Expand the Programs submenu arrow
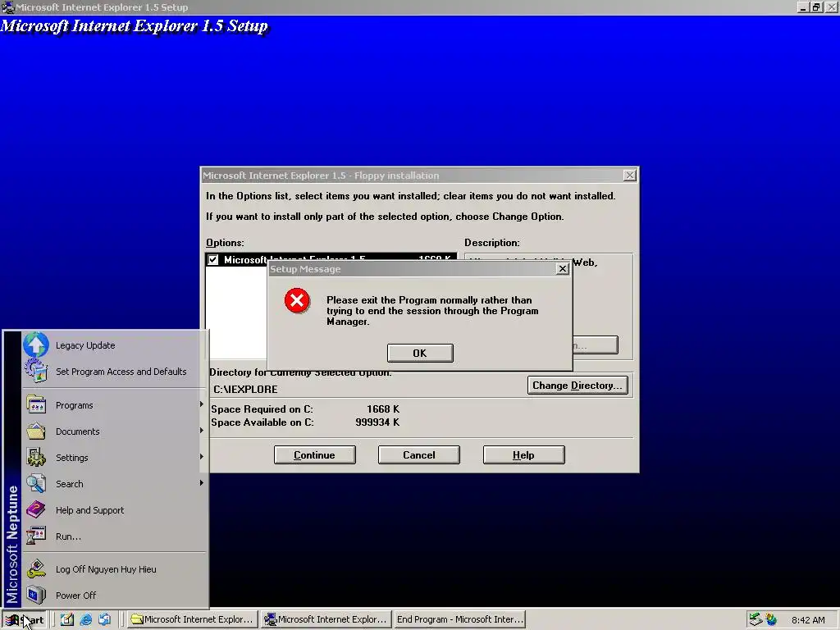The image size is (840, 630). click(202, 404)
